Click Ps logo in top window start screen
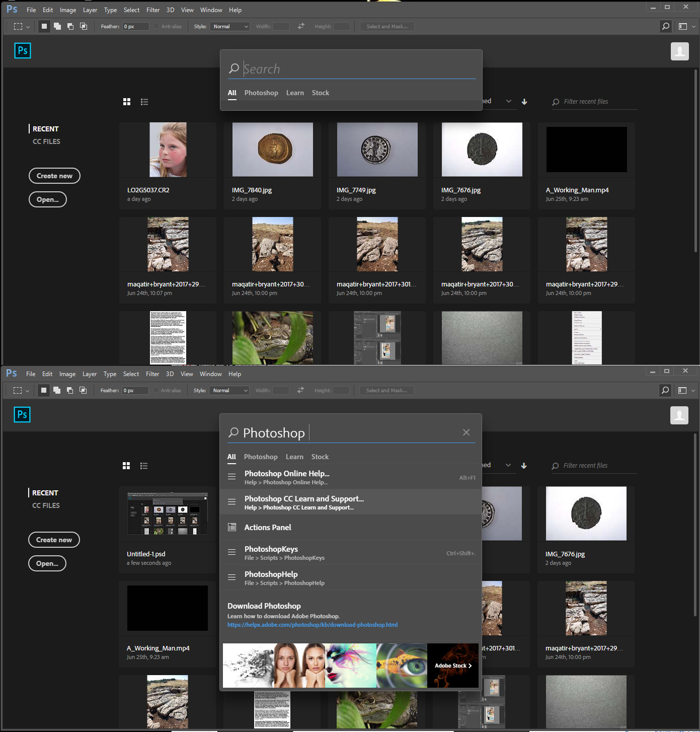 (23, 50)
